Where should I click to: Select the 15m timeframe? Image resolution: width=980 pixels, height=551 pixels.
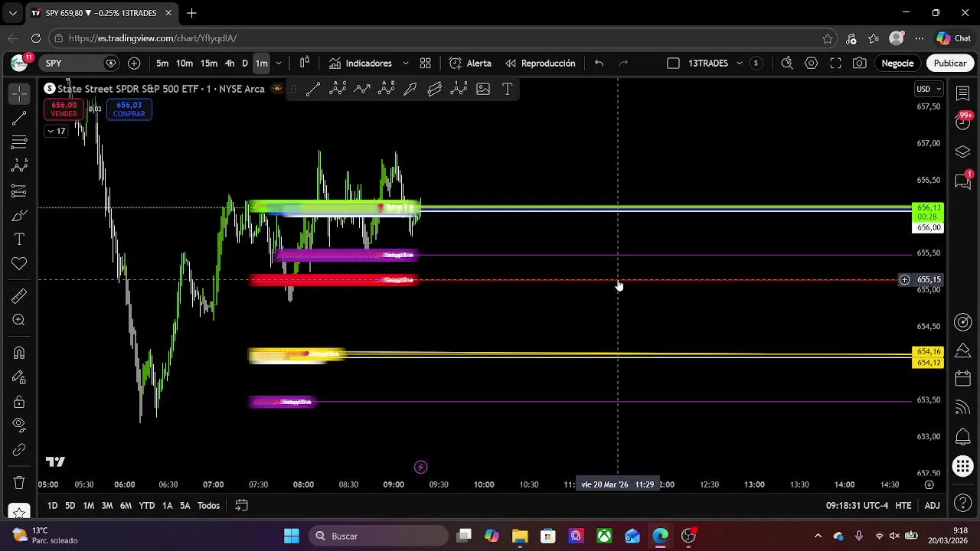pyautogui.click(x=209, y=64)
